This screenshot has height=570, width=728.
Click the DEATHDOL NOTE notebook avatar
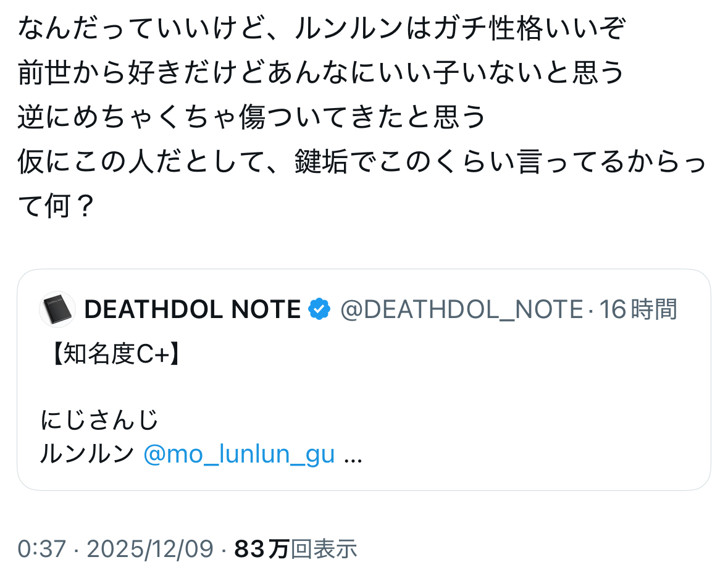57,309
